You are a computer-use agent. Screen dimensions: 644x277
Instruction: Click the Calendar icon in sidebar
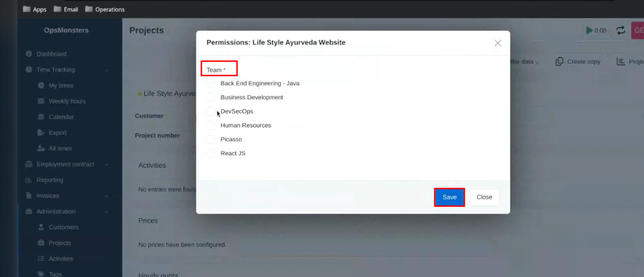click(x=41, y=117)
